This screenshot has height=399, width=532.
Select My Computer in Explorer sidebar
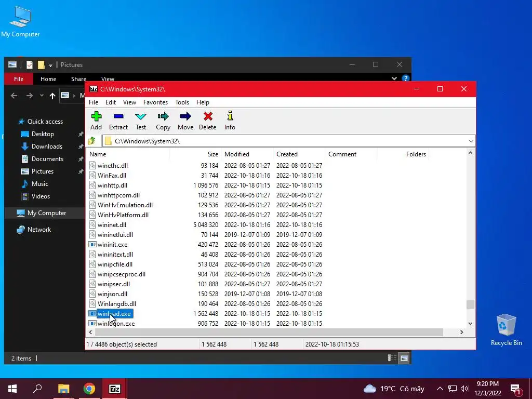[47, 213]
